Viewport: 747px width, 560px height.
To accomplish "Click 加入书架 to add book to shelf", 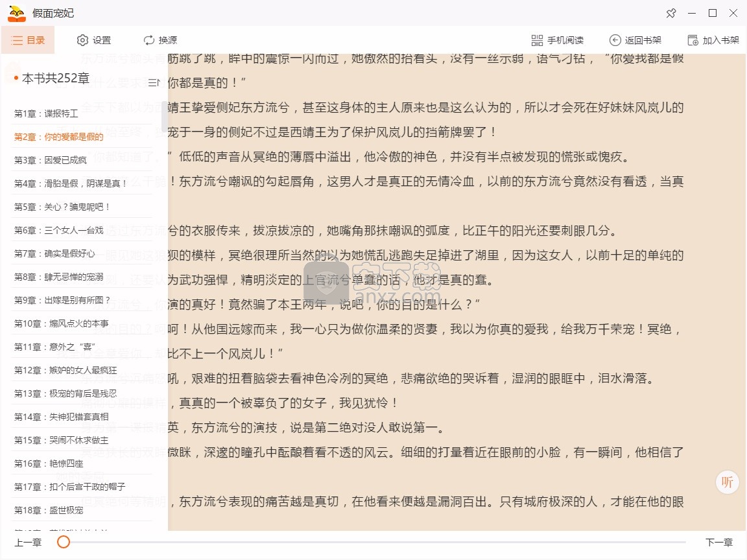I will tap(713, 40).
